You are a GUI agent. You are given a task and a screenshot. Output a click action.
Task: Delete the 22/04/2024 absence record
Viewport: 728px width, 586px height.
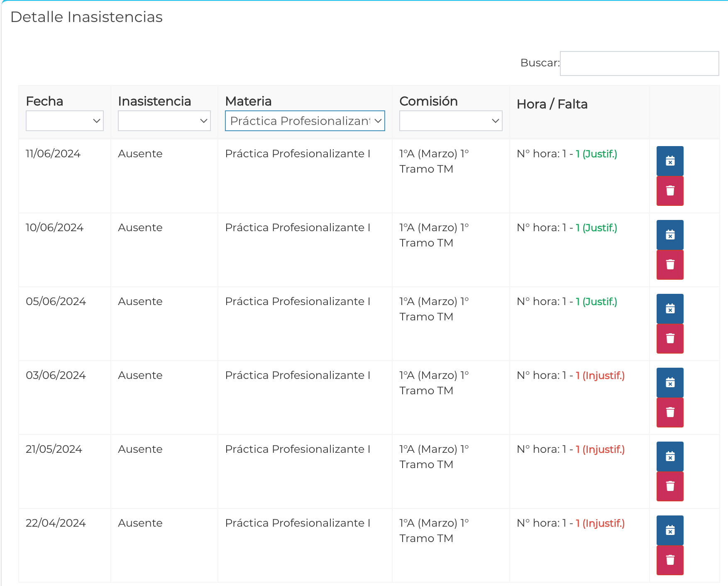point(669,560)
